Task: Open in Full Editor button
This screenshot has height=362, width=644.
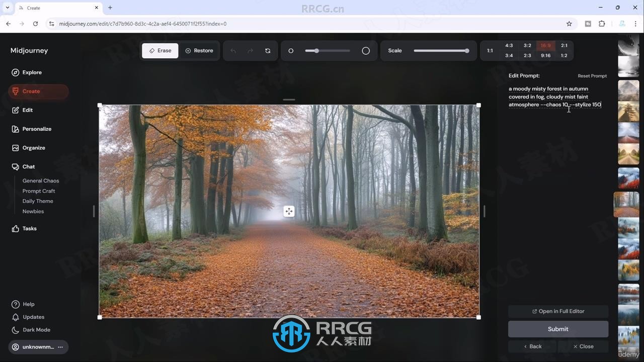Action: 558,311
